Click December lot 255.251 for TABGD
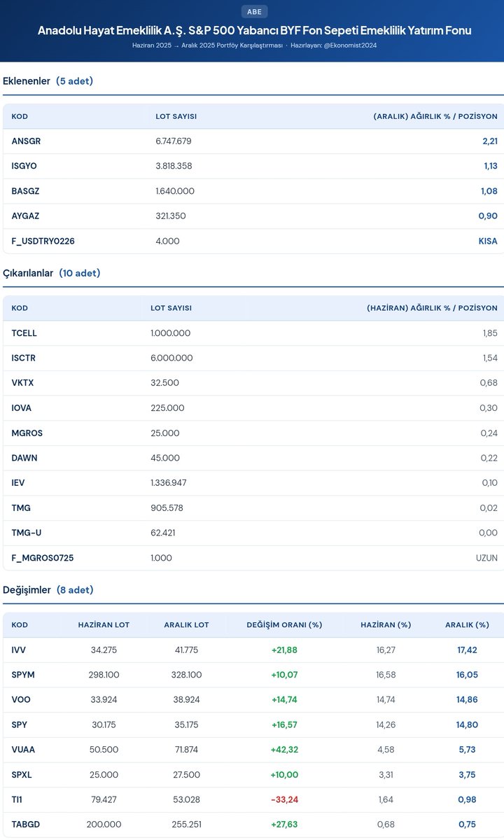Viewport: 504px width, 840px height. coord(186,825)
